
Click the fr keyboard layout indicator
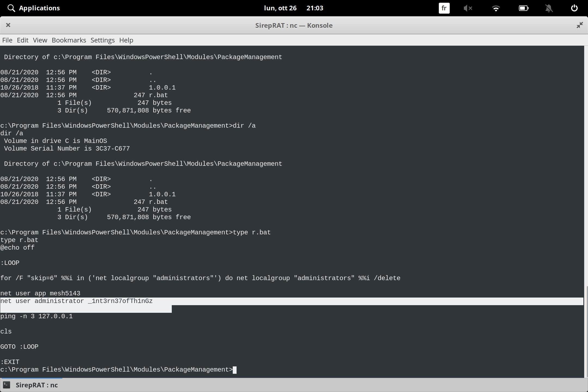tap(444, 8)
